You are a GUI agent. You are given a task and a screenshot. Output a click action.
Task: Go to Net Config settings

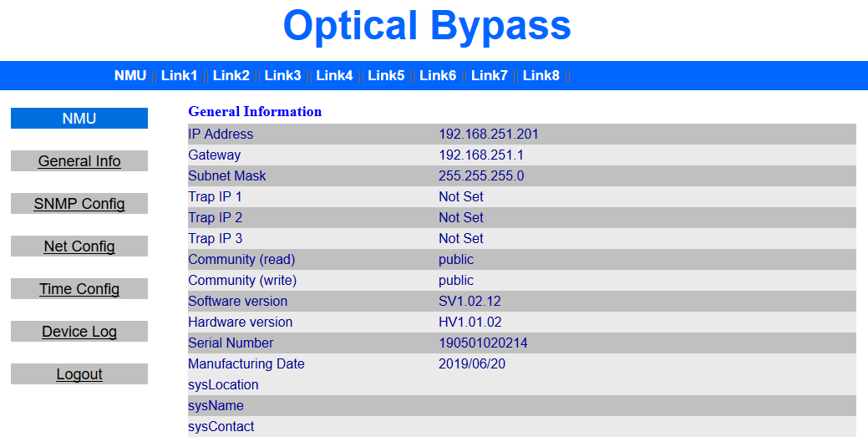tap(79, 246)
